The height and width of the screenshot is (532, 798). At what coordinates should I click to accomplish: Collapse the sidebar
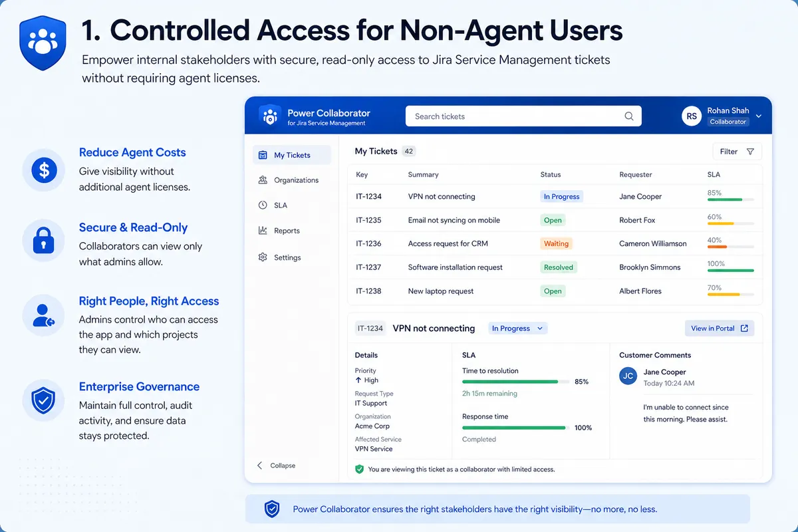(276, 465)
